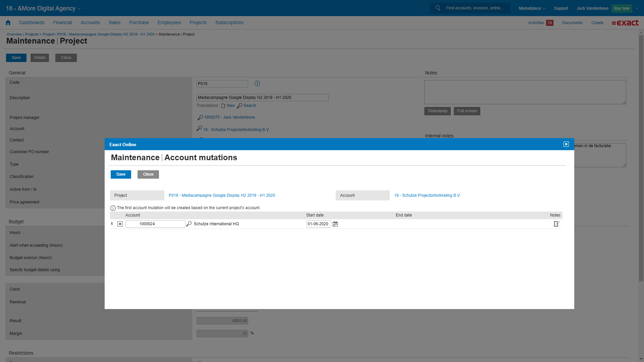This screenshot has width=644, height=362.
Task: Save the project maintenance page
Action: click(x=16, y=58)
